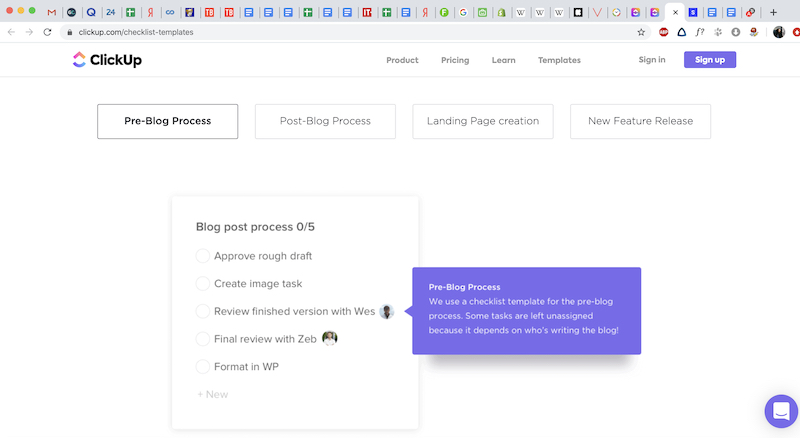This screenshot has height=438, width=800.
Task: Open the blue triangle extension icon
Action: click(x=682, y=32)
